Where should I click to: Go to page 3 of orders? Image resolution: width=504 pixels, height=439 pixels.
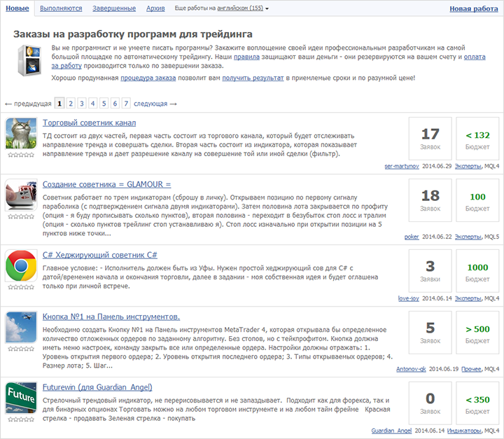[82, 103]
